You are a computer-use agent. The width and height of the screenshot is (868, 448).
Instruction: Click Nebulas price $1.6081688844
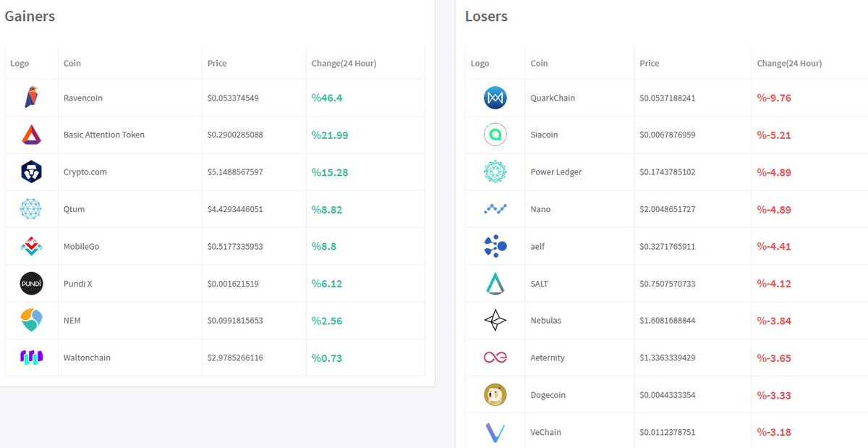click(x=668, y=321)
